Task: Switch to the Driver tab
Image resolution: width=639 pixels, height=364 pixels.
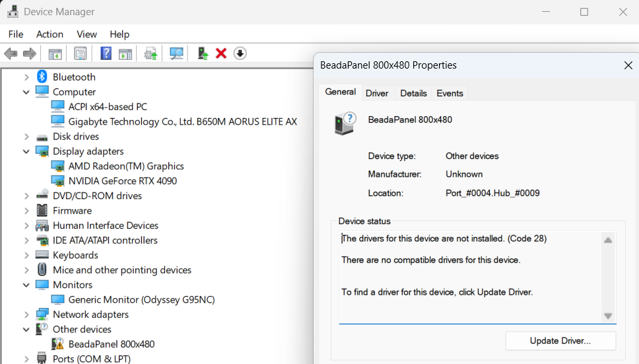Action: point(377,93)
